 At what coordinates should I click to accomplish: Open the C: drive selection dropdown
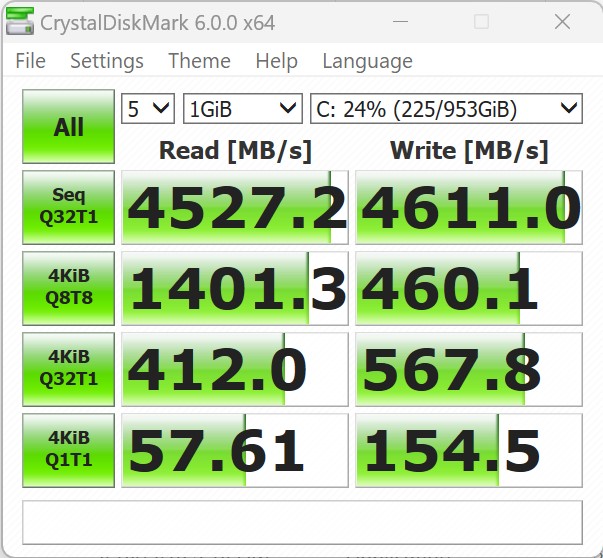click(x=446, y=108)
